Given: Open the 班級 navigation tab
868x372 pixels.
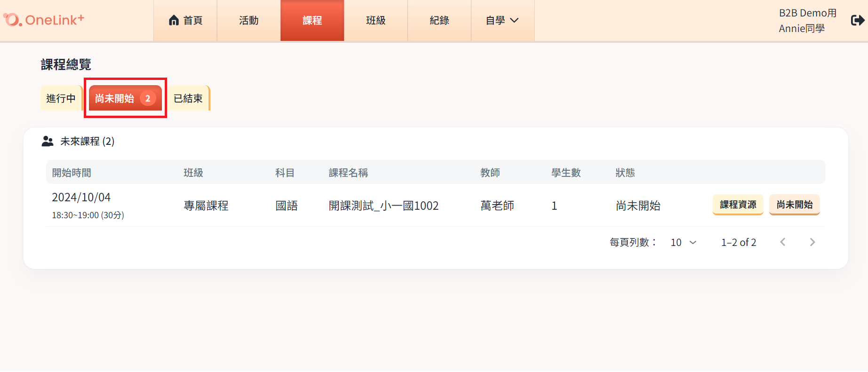Looking at the screenshot, I should click(x=376, y=20).
